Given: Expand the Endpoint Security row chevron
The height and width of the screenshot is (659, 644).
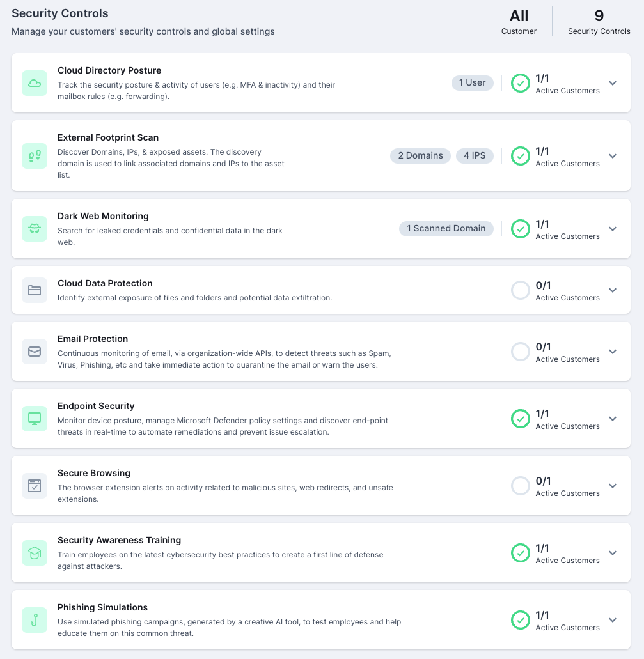Looking at the screenshot, I should point(613,419).
